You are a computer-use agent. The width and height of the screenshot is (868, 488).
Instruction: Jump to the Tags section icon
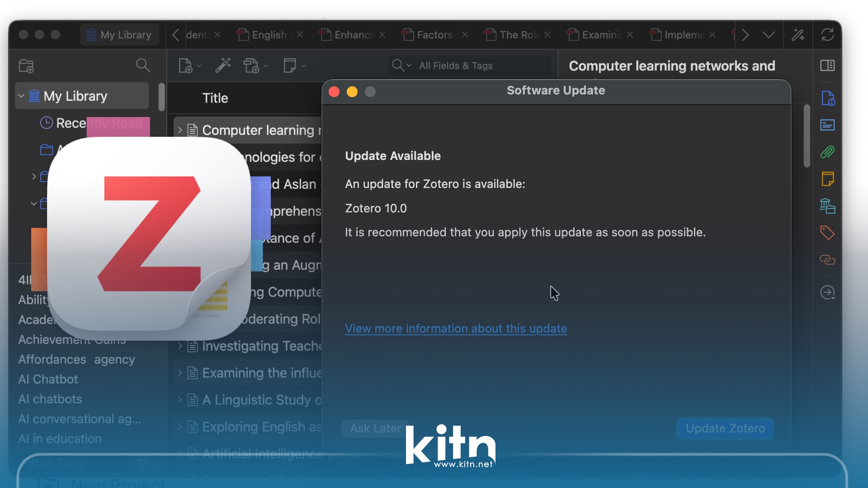pos(827,233)
